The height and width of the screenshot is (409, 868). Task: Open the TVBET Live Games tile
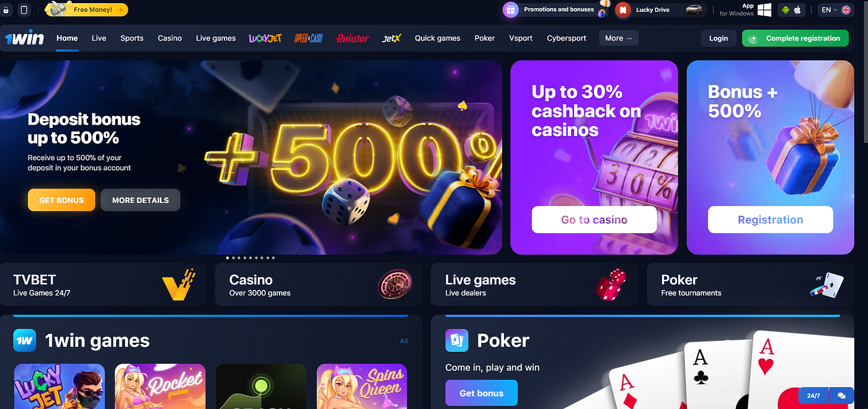pos(104,284)
